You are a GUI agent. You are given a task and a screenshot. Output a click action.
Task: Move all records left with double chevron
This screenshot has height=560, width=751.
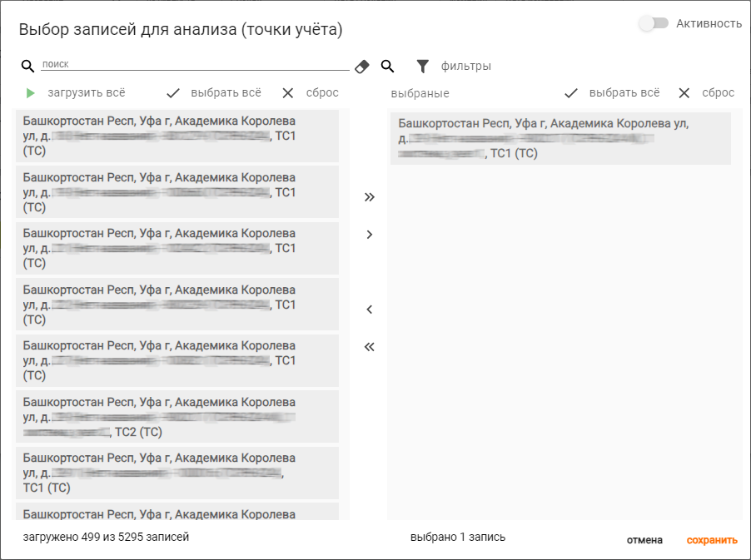[x=370, y=346]
